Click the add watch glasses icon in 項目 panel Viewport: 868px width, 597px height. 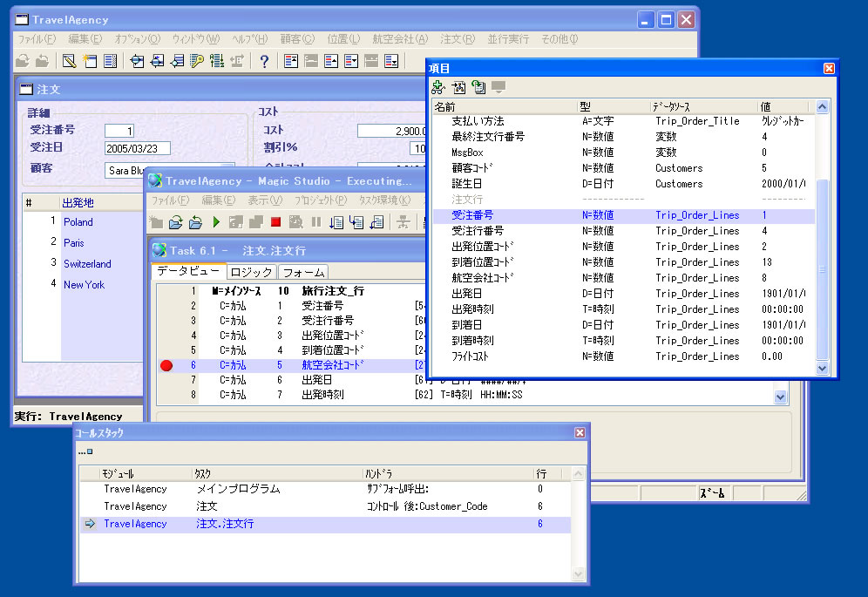click(438, 87)
